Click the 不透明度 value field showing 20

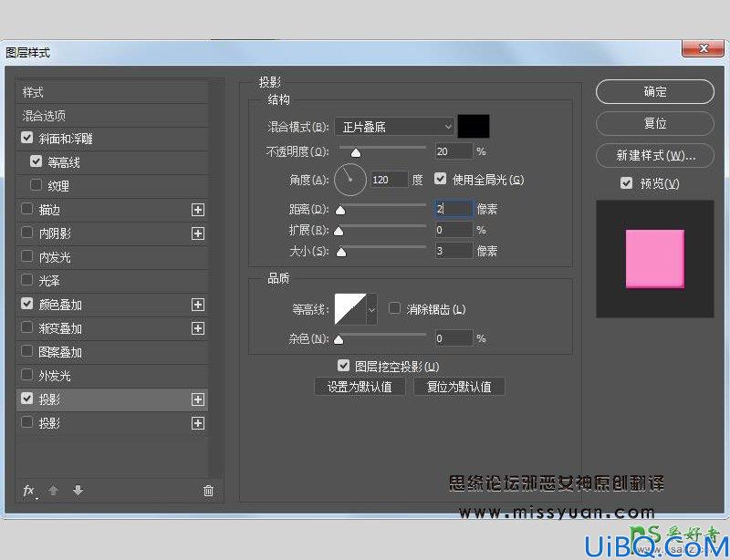coord(454,151)
